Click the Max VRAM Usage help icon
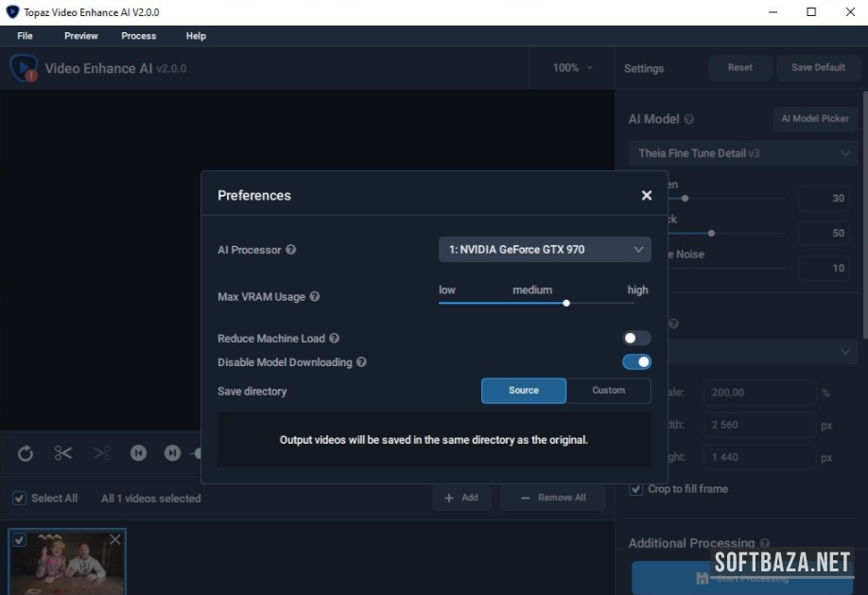The width and height of the screenshot is (868, 595). tap(315, 297)
